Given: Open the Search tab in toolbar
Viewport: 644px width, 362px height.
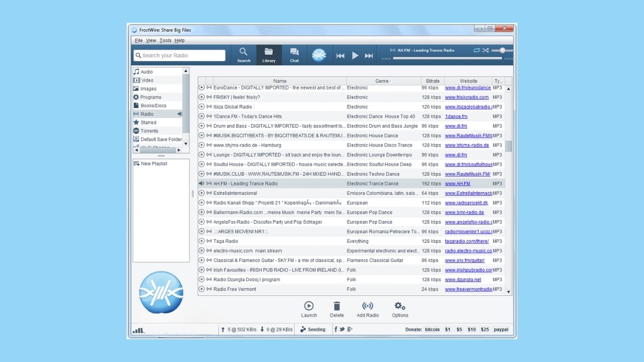Looking at the screenshot, I should click(244, 55).
